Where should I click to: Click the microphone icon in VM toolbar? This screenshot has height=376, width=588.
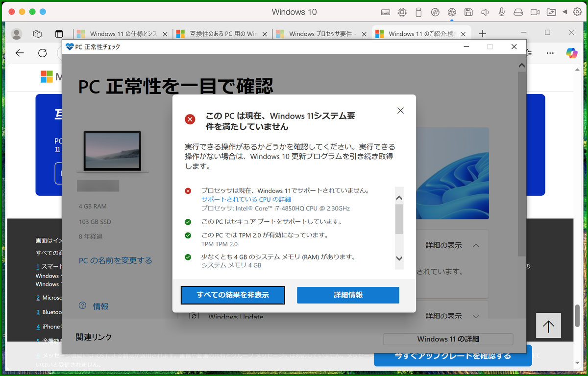click(x=502, y=12)
